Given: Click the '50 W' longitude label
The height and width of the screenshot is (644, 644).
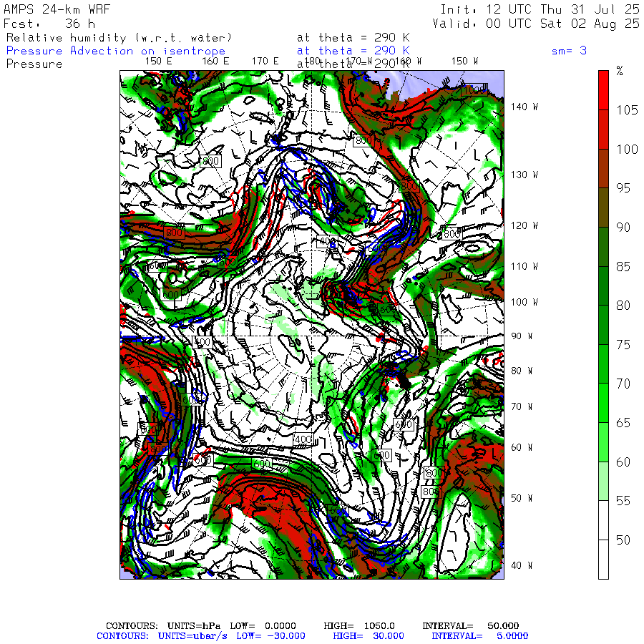Looking at the screenshot, I should coord(522,498).
